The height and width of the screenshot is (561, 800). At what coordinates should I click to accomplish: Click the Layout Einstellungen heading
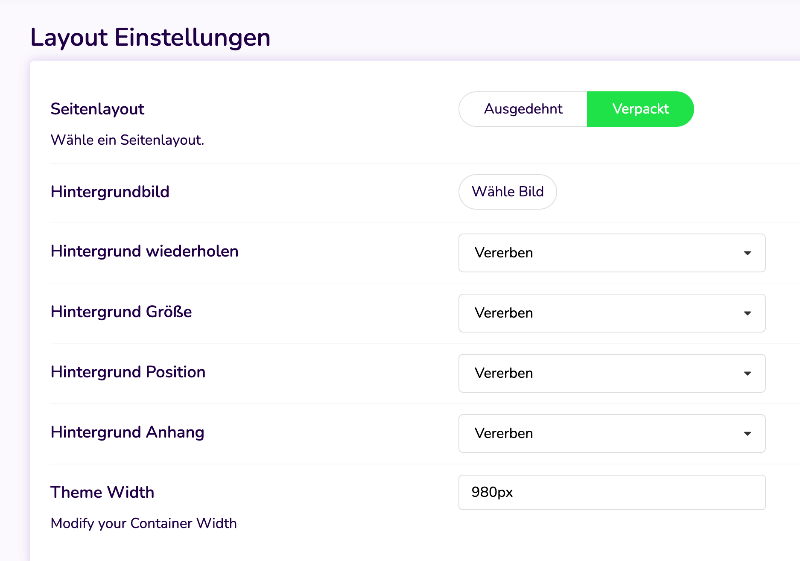tap(150, 38)
